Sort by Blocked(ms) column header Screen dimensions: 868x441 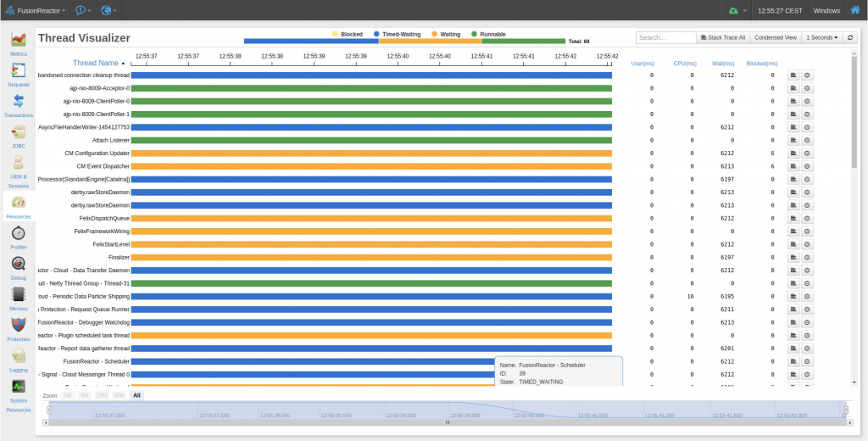(x=762, y=64)
